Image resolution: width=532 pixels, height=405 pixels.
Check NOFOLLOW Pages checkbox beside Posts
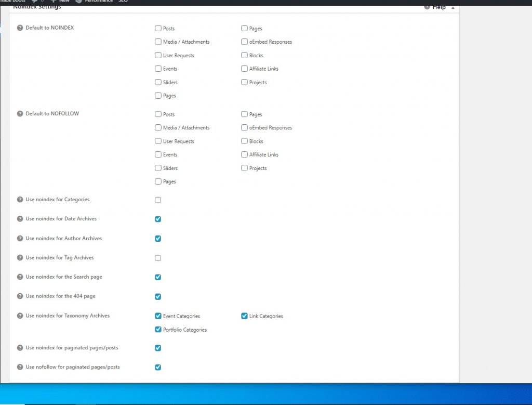(244, 114)
